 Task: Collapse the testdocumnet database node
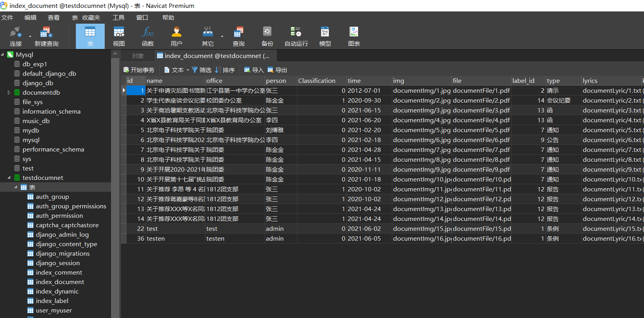(x=9, y=178)
